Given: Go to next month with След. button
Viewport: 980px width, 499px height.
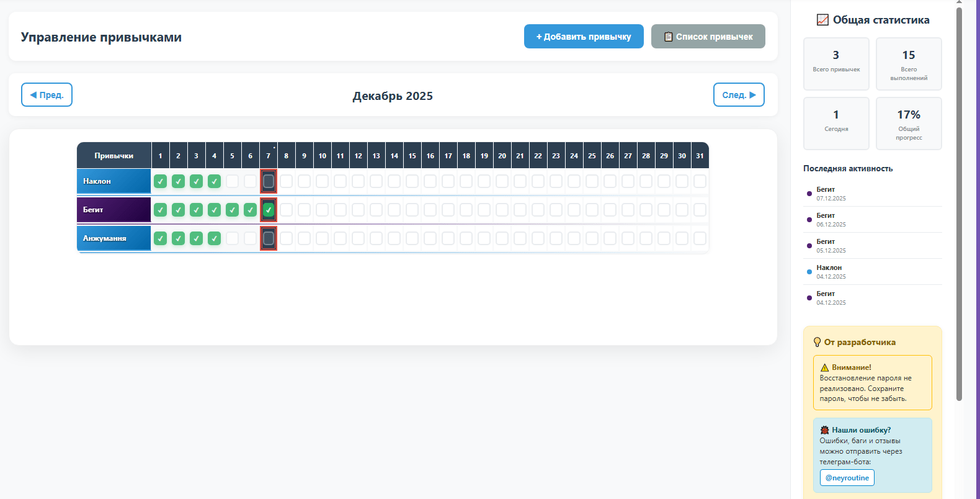Looking at the screenshot, I should point(738,95).
